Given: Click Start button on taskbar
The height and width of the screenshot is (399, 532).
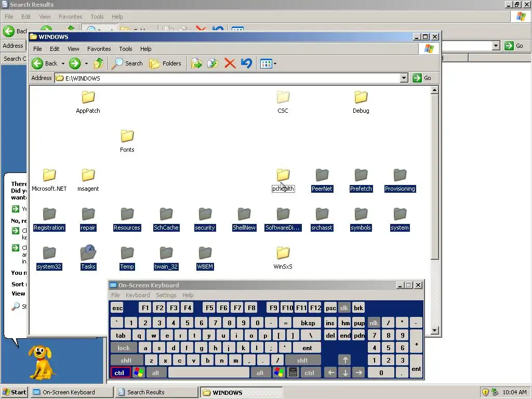Looking at the screenshot, I should (x=14, y=392).
